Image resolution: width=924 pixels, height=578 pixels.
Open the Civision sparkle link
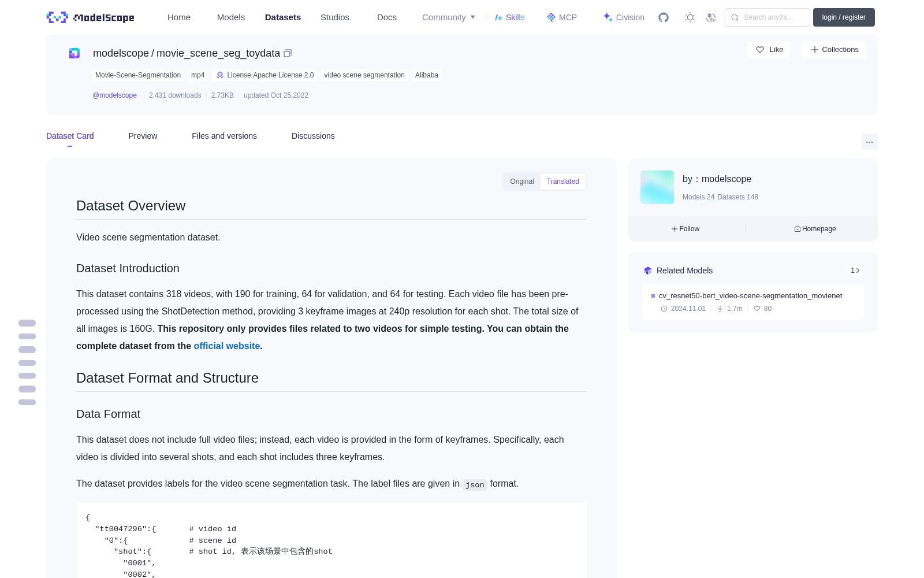[x=624, y=17]
